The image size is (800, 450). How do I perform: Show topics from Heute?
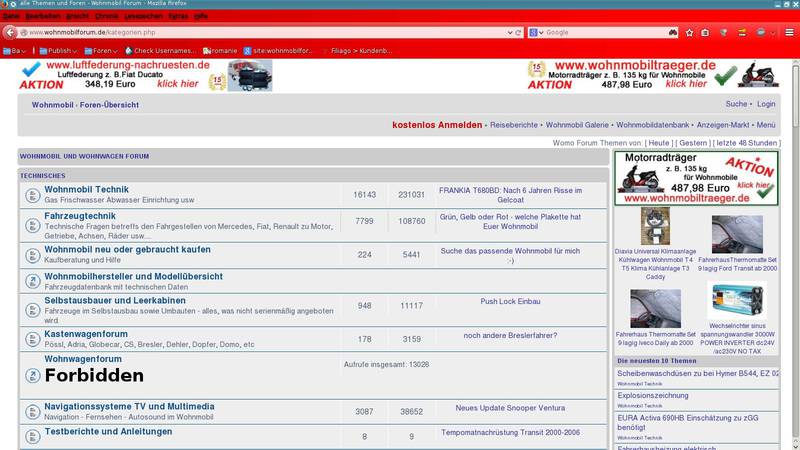[659, 143]
